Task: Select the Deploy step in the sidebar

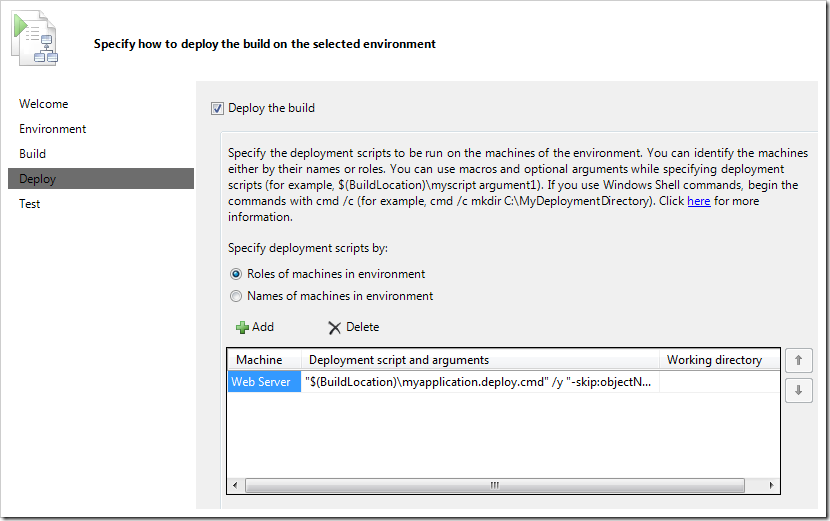Action: point(101,178)
